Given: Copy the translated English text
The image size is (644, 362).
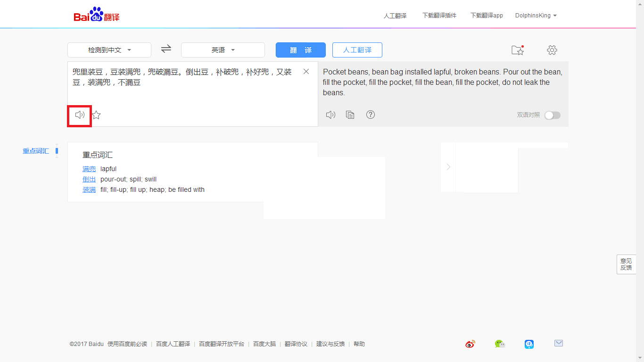Looking at the screenshot, I should tap(350, 115).
